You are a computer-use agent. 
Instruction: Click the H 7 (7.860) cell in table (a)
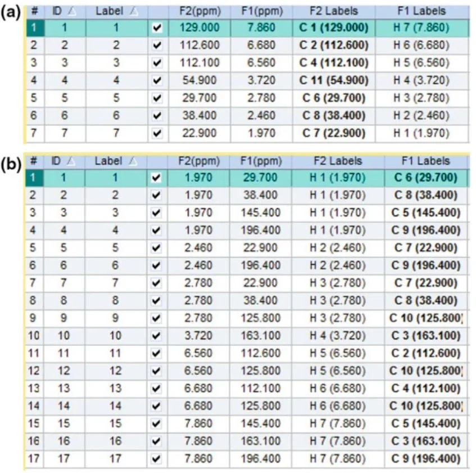[421, 28]
